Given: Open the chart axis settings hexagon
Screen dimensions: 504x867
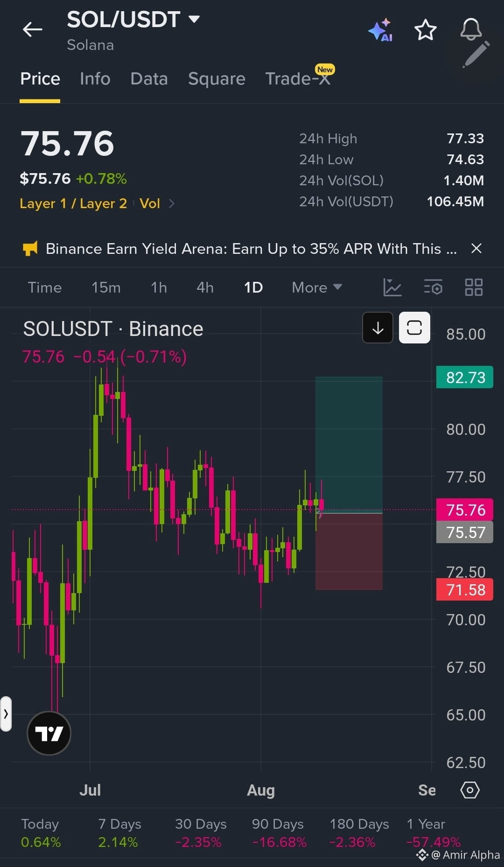Looking at the screenshot, I should (x=470, y=790).
